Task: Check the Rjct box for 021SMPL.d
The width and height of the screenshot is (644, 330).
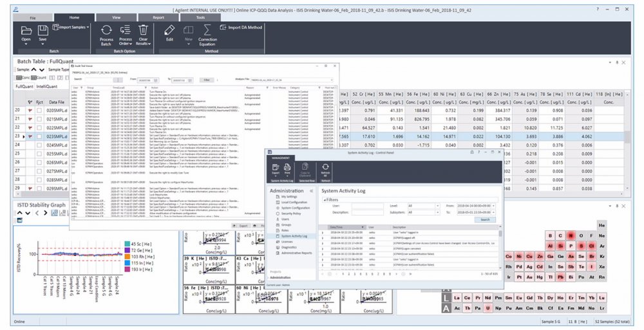Action: [x=39, y=119]
